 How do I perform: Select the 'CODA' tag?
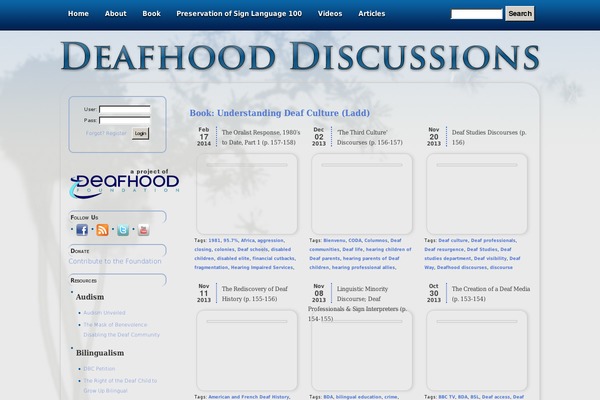point(355,240)
